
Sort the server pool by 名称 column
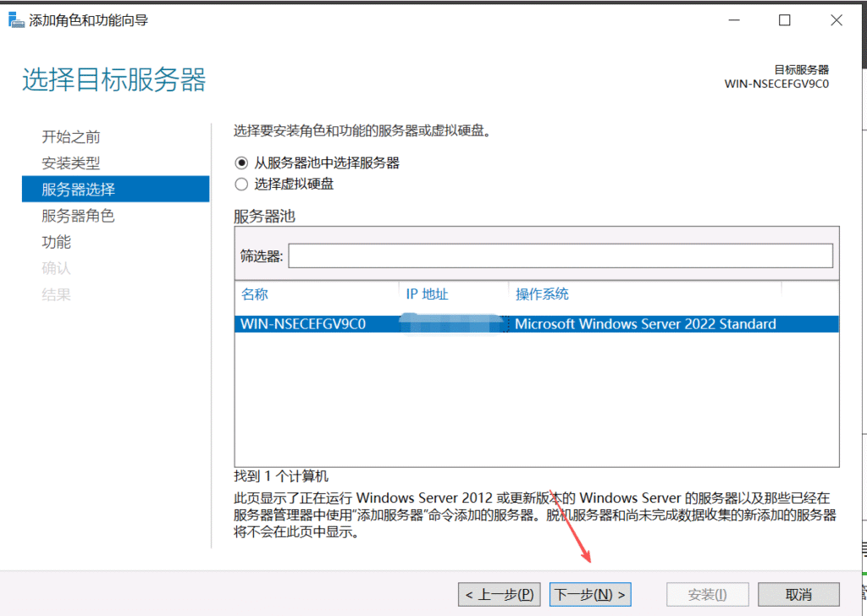[255, 294]
